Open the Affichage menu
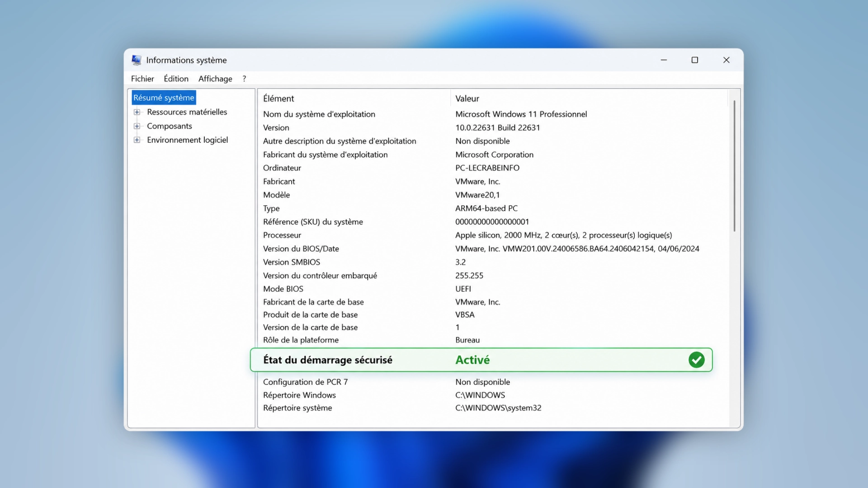Viewport: 868px width, 488px height. [215, 79]
